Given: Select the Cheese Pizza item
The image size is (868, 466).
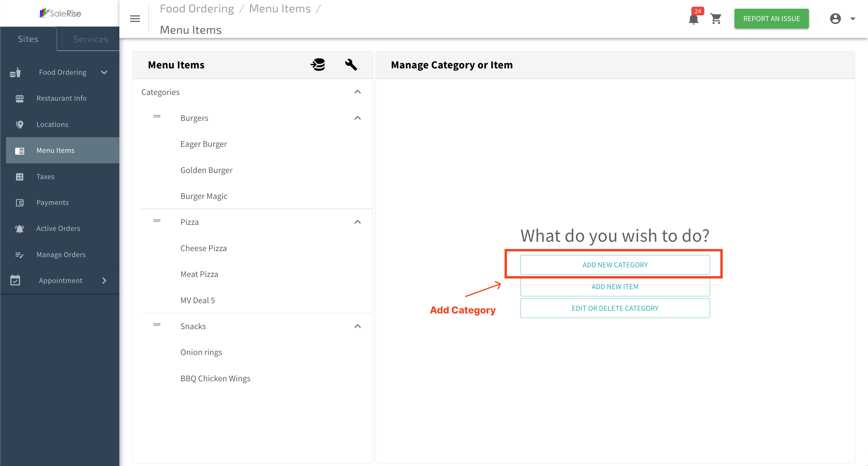Looking at the screenshot, I should click(x=203, y=248).
